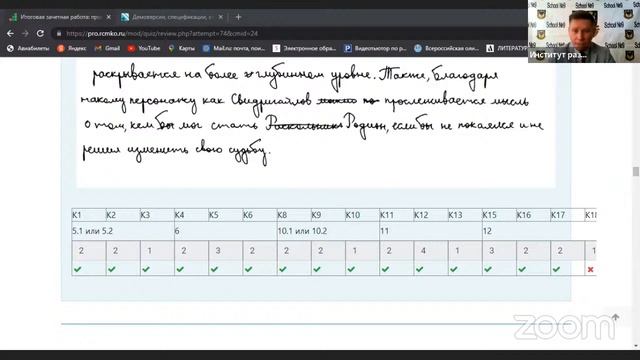
Task: Open the Яндекс bookmark
Action: click(72, 48)
